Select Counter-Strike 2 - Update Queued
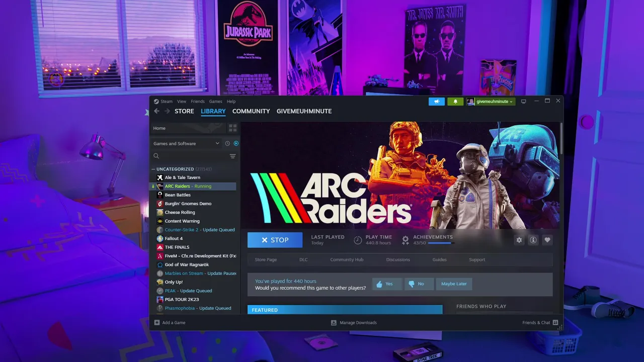Image resolution: width=644 pixels, height=362 pixels. (x=194, y=230)
